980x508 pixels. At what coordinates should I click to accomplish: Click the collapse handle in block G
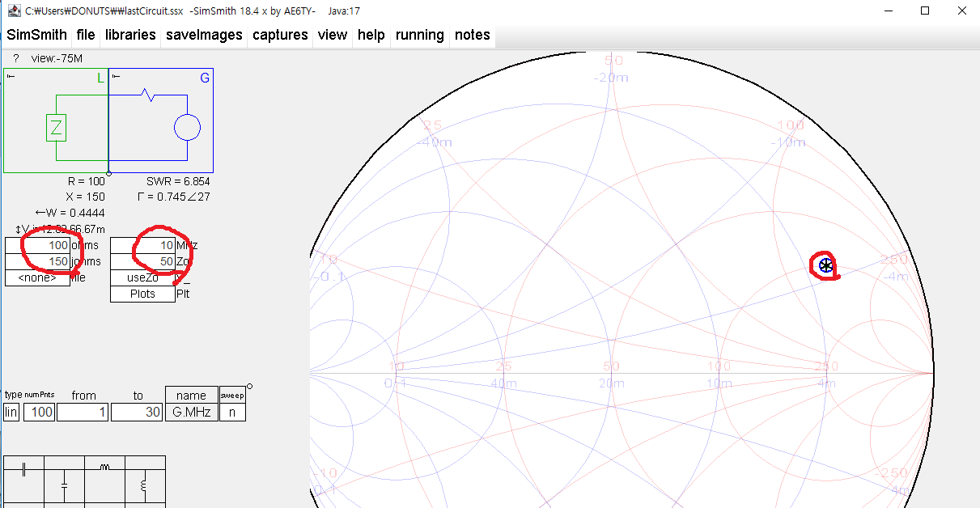point(116,76)
